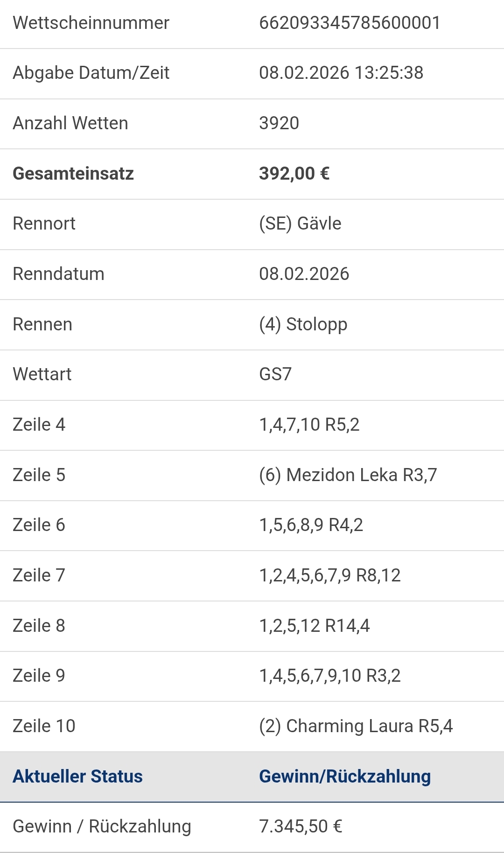504x853 pixels.
Task: Click the submission timestamp 08.02.2026 13:25:38
Action: (x=341, y=73)
